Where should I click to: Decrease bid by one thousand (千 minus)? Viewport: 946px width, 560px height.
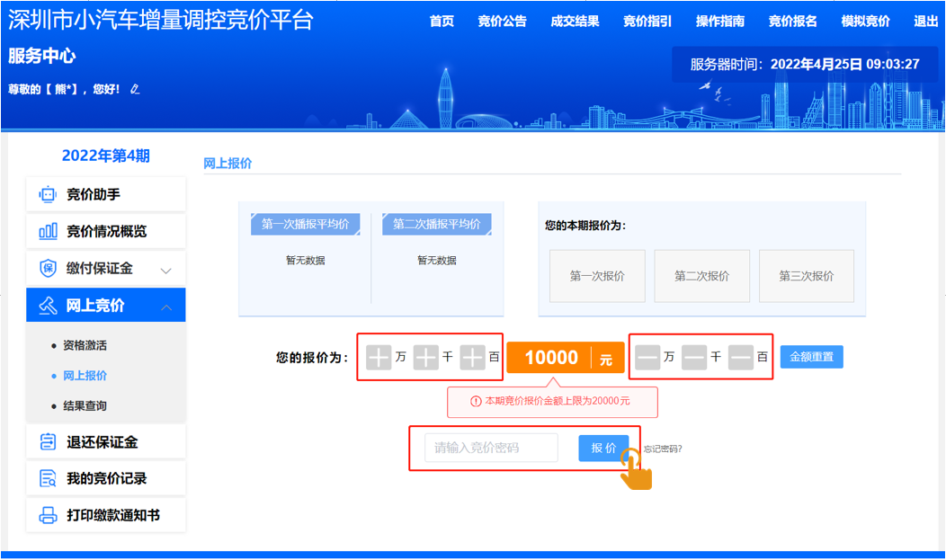pyautogui.click(x=694, y=358)
